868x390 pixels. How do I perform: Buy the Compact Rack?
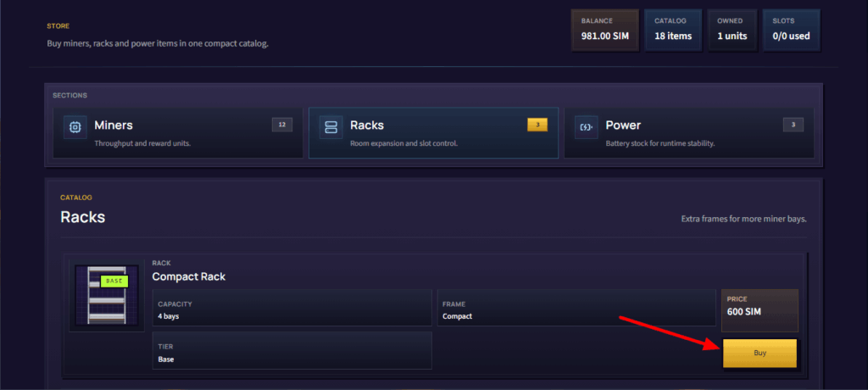[x=760, y=353]
